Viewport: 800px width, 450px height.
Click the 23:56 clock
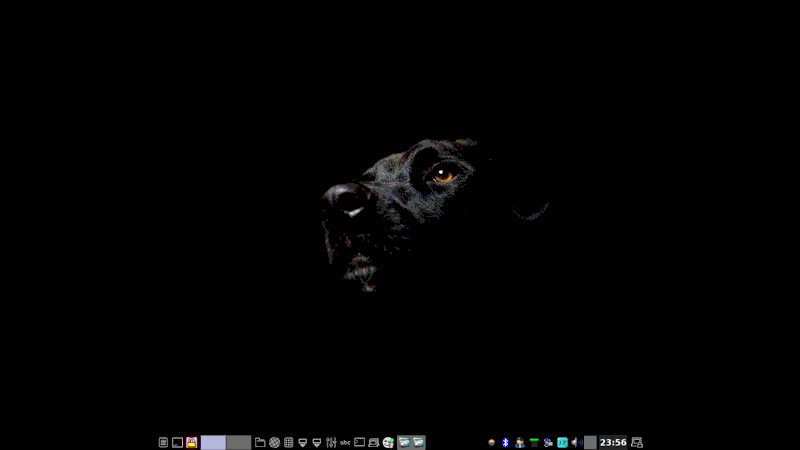coord(613,442)
